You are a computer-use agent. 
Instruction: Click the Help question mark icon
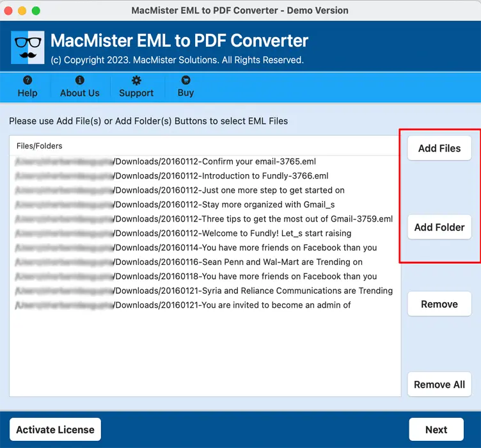click(27, 81)
